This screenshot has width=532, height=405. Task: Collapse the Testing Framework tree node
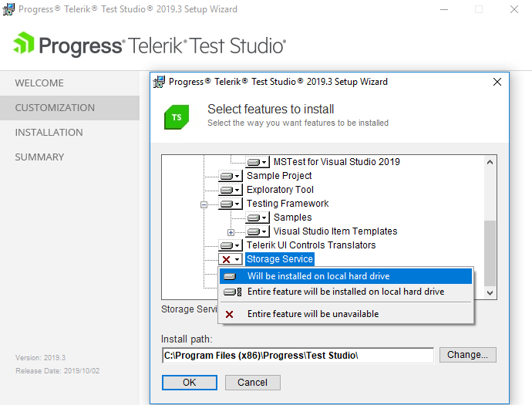204,204
